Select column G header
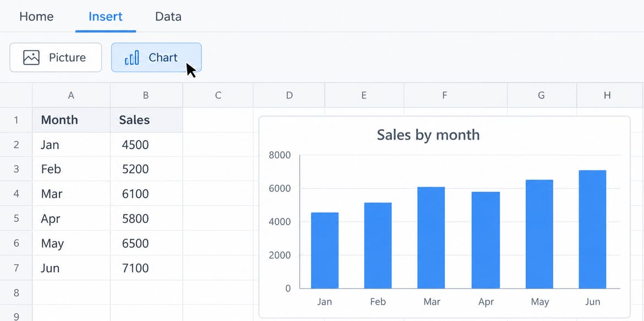 pos(541,95)
